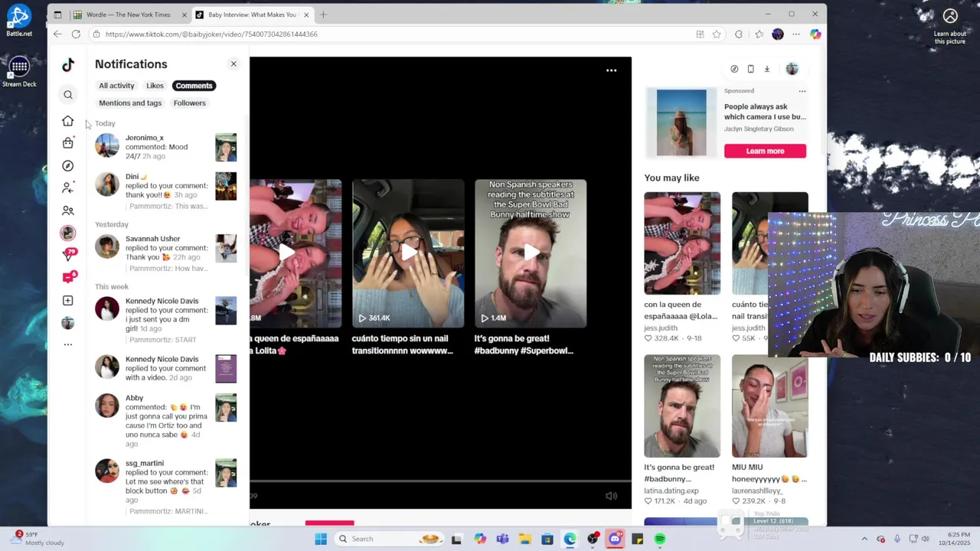Screen dimensions: 980x551
Task: Click the Upload plus icon in the sidebar
Action: pos(68,301)
